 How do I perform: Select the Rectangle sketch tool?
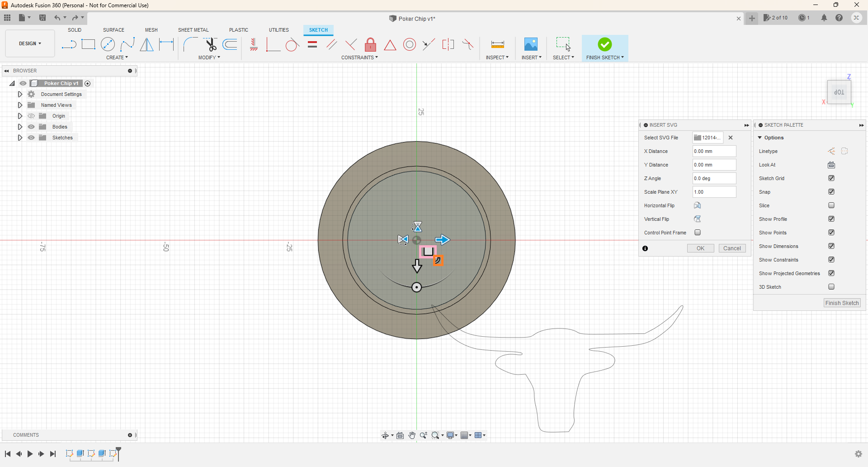tap(88, 44)
